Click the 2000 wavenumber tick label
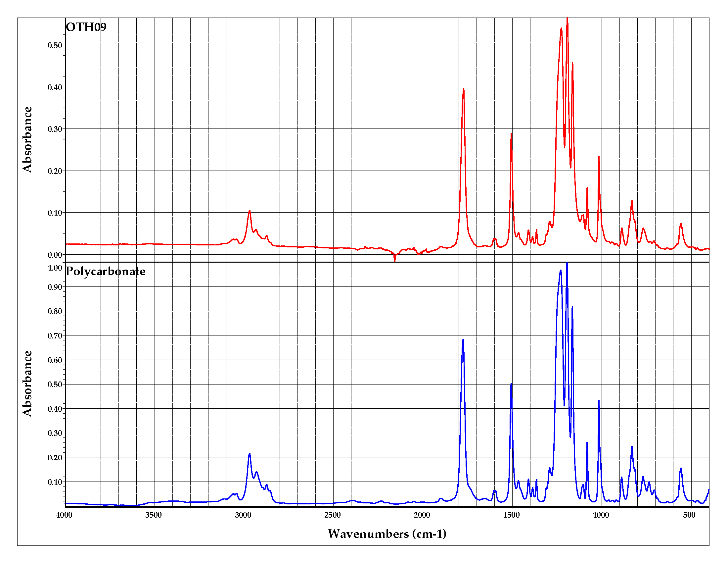Screen dimensions: 728x563 coord(422,515)
